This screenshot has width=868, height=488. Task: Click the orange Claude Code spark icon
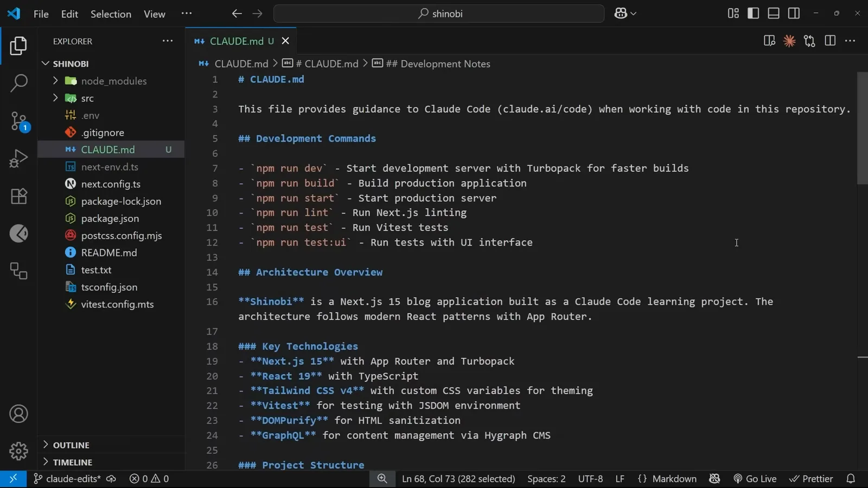789,41
